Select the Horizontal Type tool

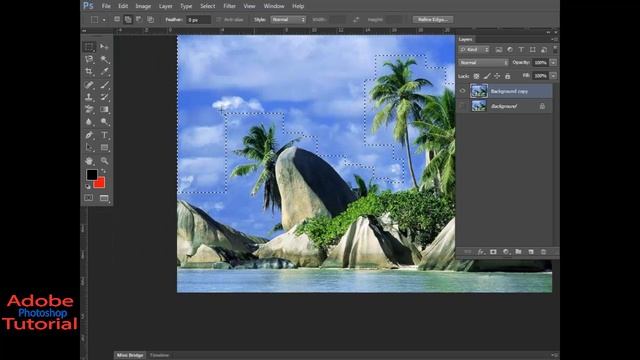pos(104,135)
